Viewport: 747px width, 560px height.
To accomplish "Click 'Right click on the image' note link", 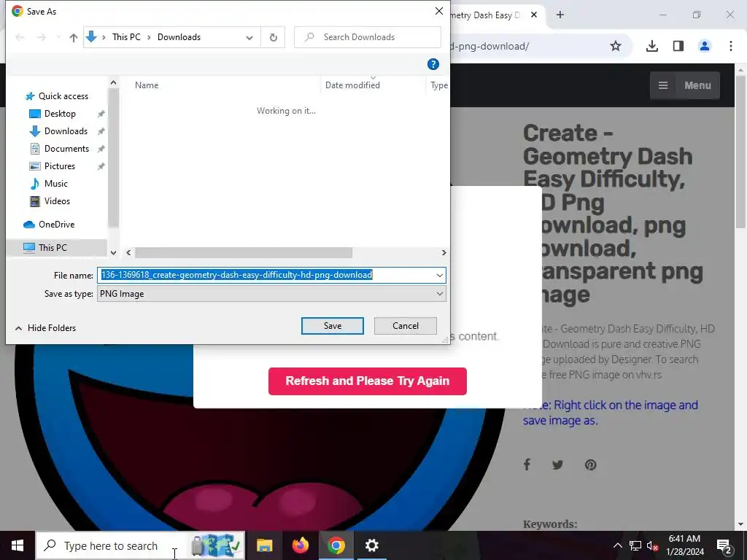I will click(611, 413).
